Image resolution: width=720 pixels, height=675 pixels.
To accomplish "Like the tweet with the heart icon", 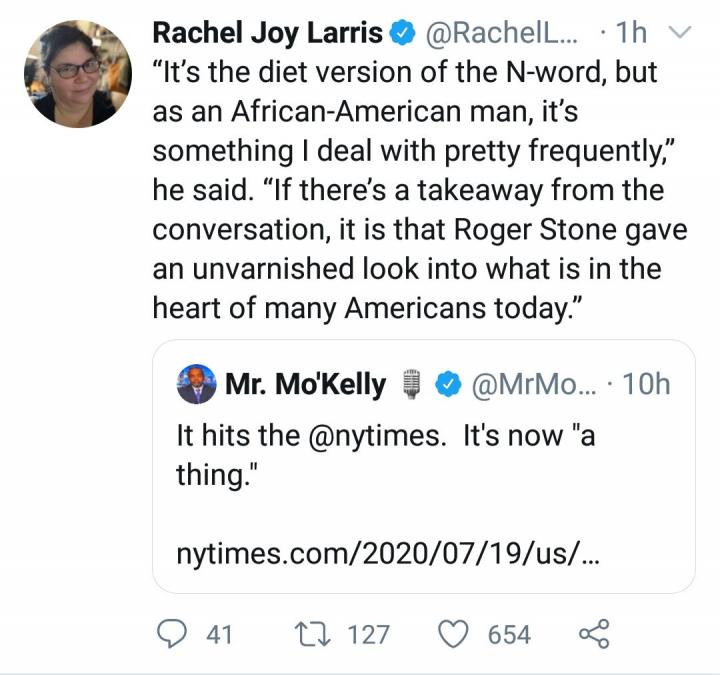I will (453, 634).
